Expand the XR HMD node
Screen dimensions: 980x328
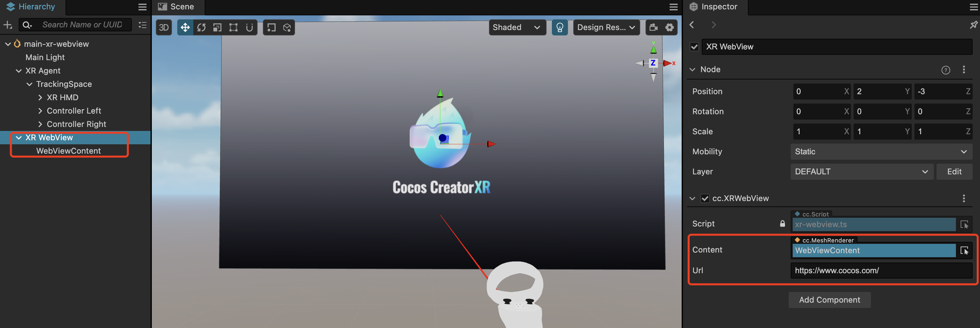(40, 98)
